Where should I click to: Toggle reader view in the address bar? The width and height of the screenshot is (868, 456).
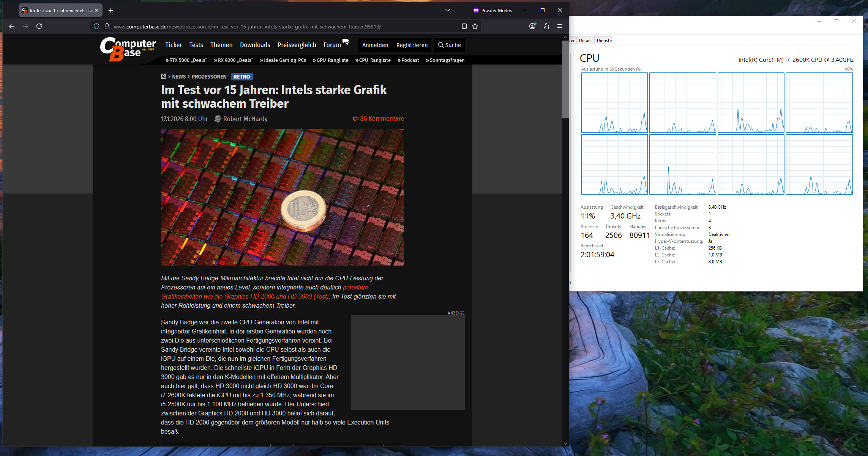[464, 26]
